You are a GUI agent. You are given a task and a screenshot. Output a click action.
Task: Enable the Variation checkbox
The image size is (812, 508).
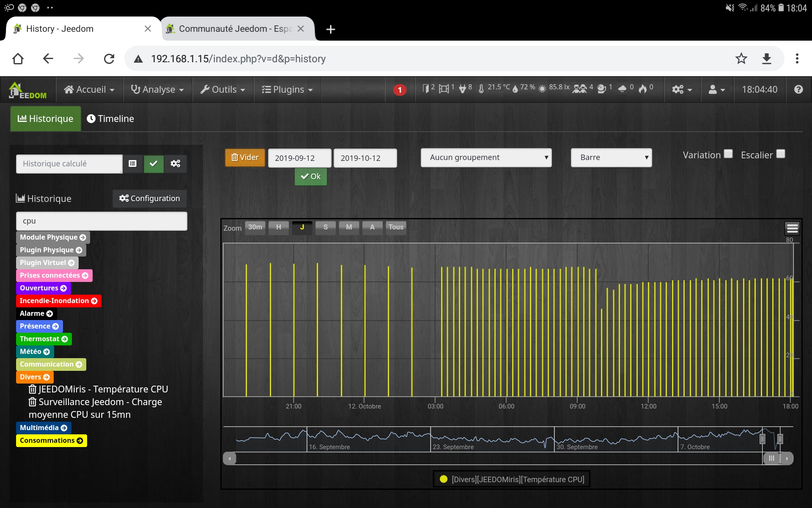click(x=728, y=154)
